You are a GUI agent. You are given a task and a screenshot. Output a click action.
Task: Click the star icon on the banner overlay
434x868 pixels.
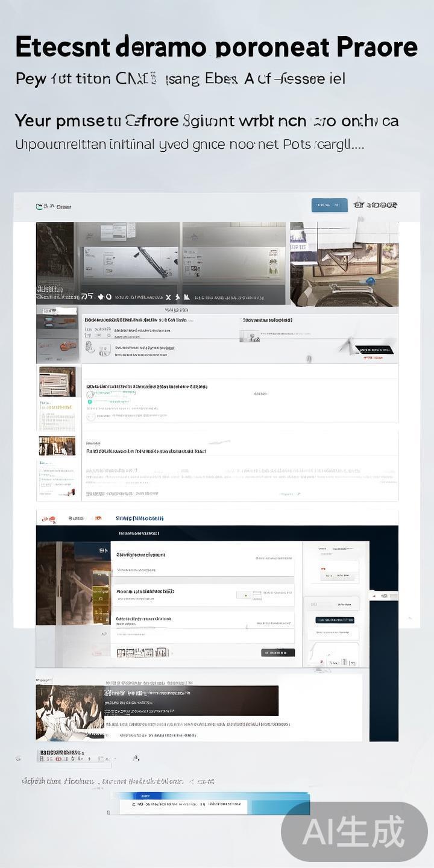click(x=100, y=297)
